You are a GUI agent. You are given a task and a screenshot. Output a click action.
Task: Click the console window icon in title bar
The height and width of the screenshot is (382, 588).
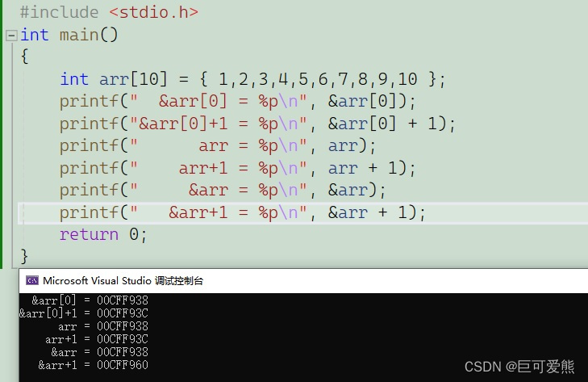point(32,280)
